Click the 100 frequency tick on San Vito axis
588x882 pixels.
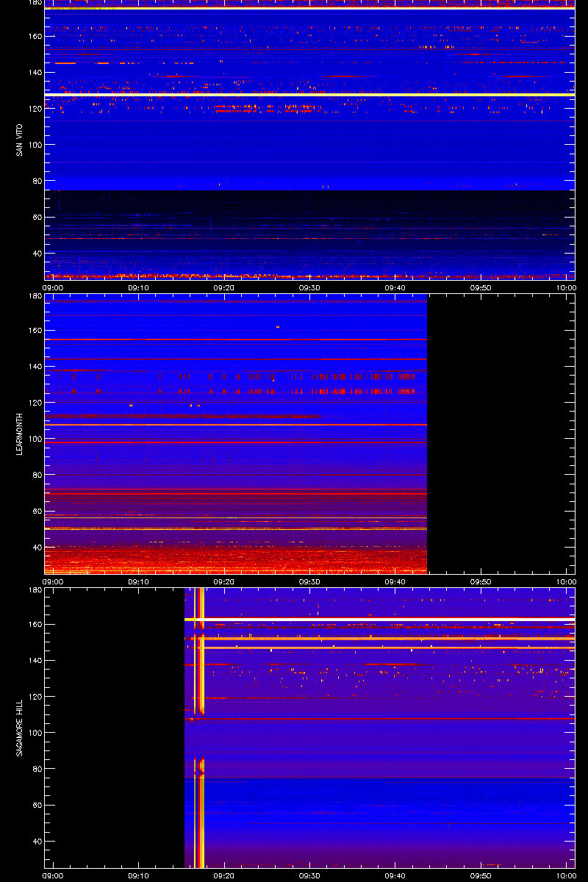35,145
